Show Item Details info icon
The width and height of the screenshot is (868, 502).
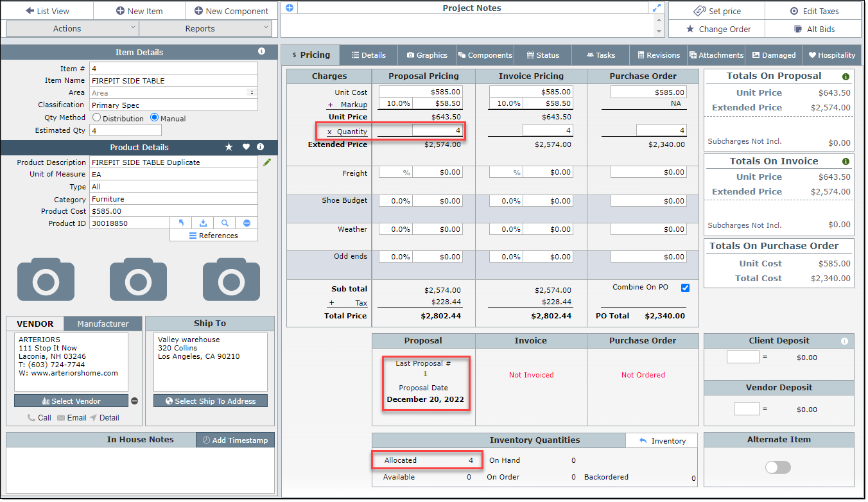(x=261, y=51)
